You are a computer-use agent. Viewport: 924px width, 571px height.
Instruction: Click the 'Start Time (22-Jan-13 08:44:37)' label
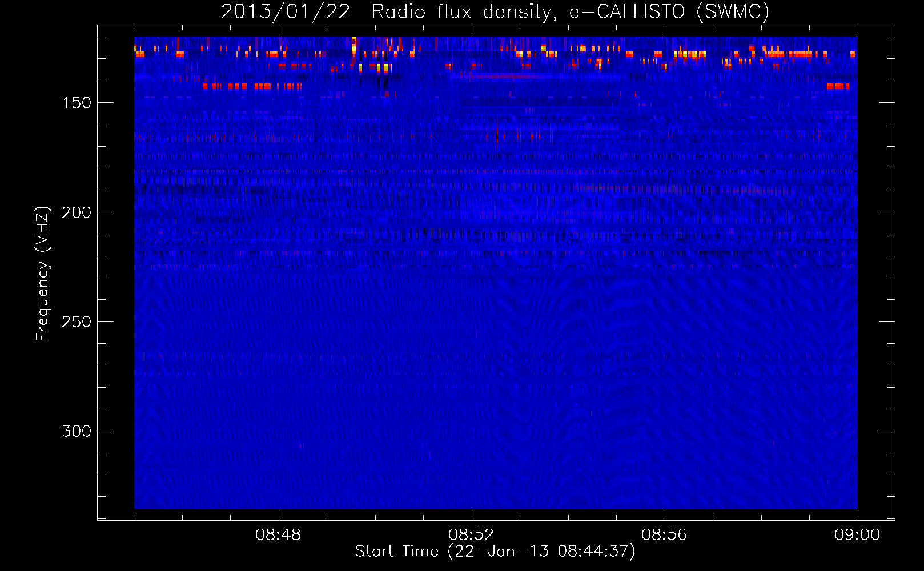(x=495, y=552)
